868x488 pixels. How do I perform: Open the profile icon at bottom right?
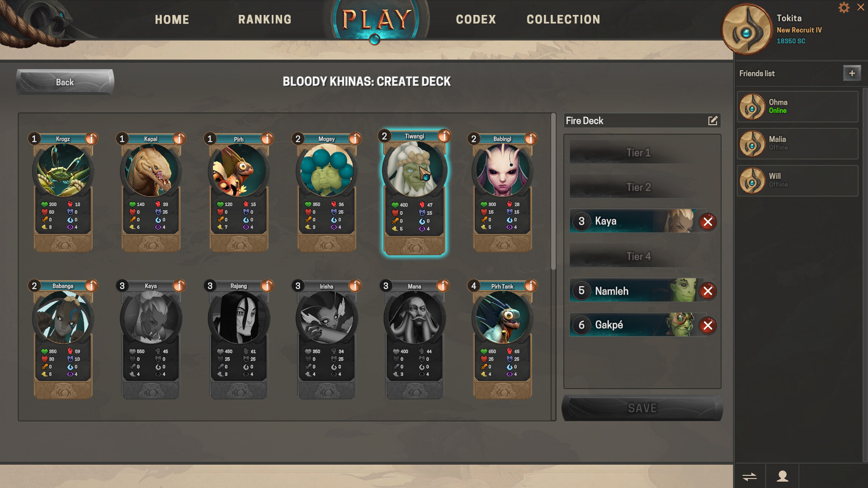tap(783, 476)
